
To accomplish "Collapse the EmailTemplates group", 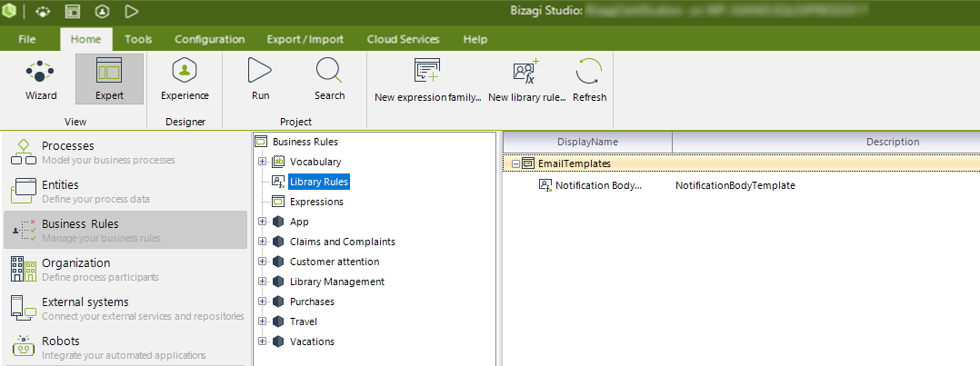I will pos(515,163).
